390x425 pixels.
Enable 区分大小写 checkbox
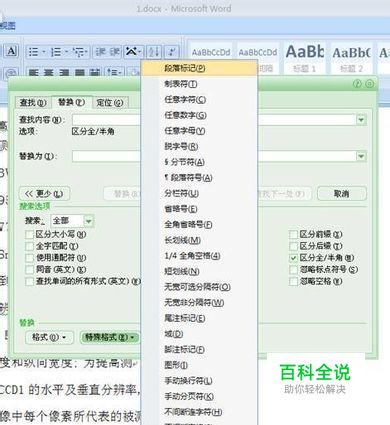[x=30, y=235]
